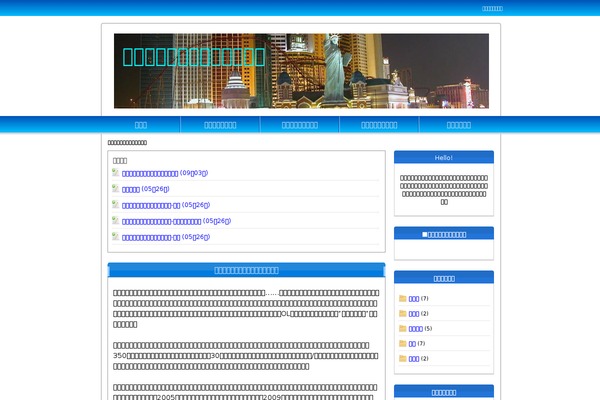Click the note icon beside the second recent post
Image resolution: width=600 pixels, height=400 pixels.
[115, 188]
